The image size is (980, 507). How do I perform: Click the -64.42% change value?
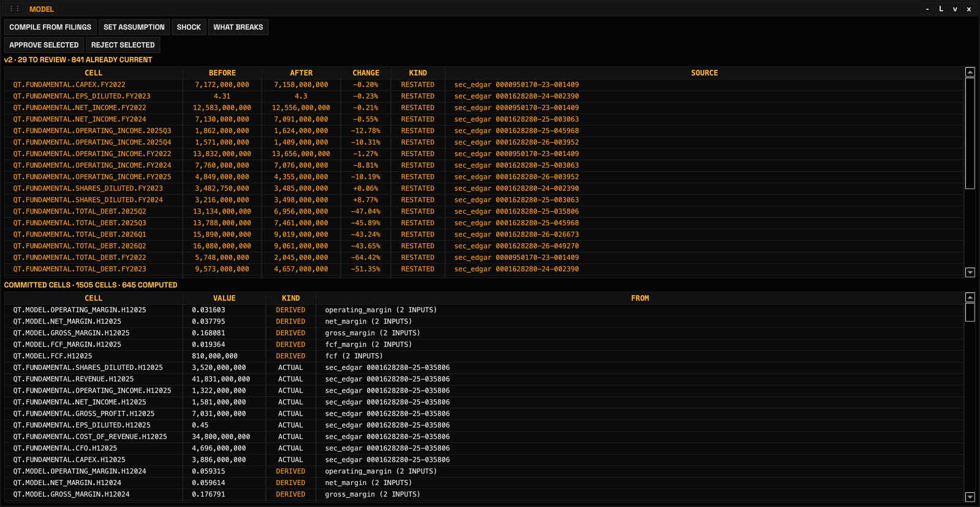pyautogui.click(x=366, y=258)
